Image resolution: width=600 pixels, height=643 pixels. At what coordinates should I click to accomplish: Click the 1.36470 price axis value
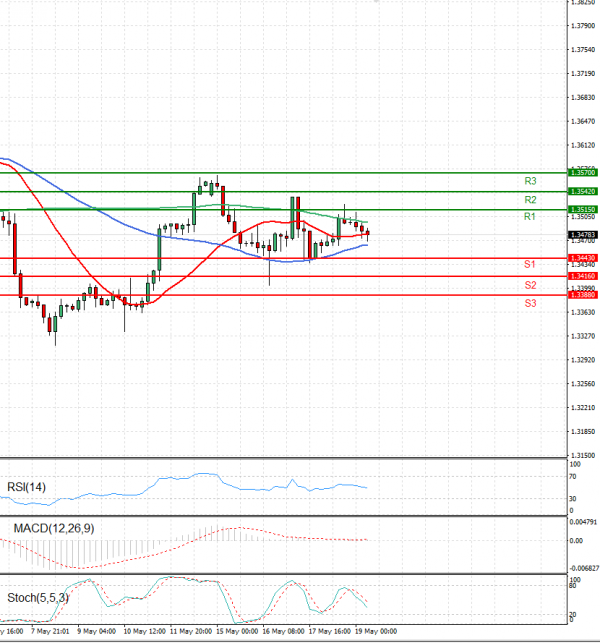coord(583,121)
